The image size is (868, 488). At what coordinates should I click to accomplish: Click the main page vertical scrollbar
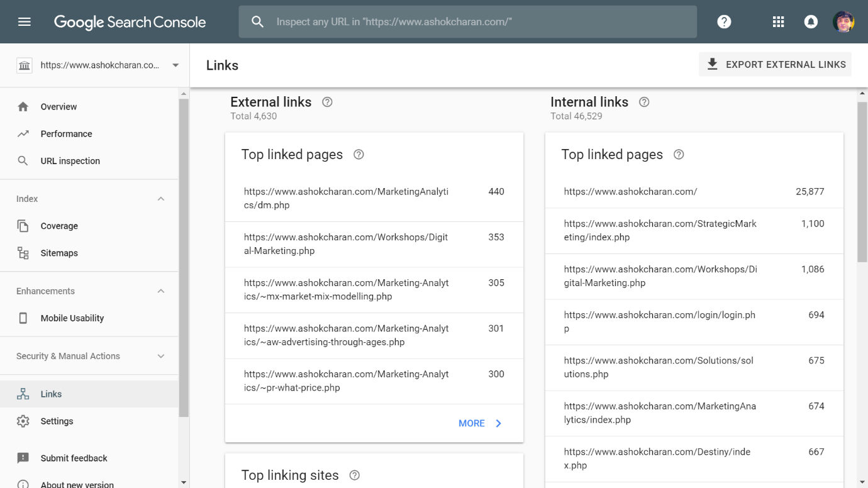point(862,182)
